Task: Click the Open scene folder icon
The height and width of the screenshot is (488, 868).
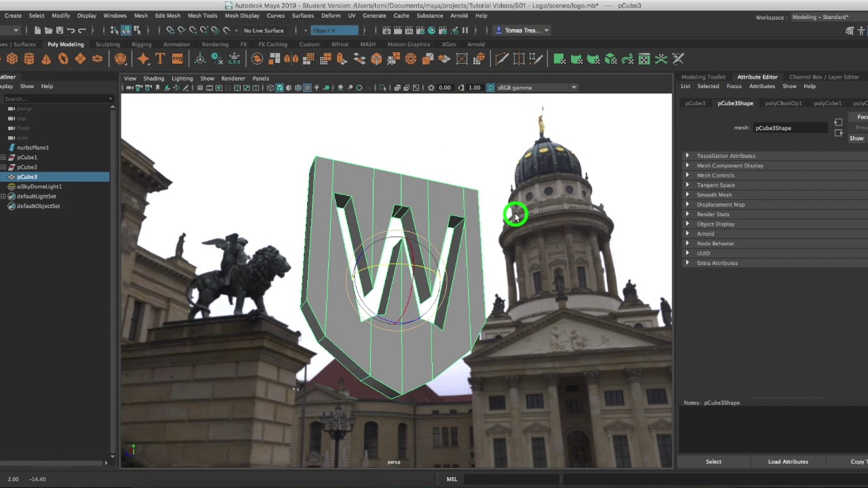Action: pos(48,30)
